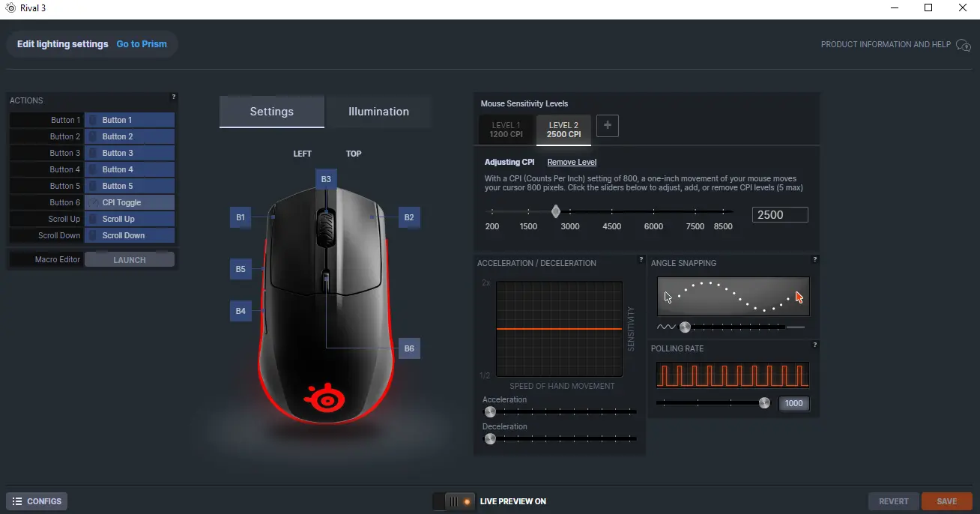
Task: Click the Revert button
Action: tap(893, 501)
